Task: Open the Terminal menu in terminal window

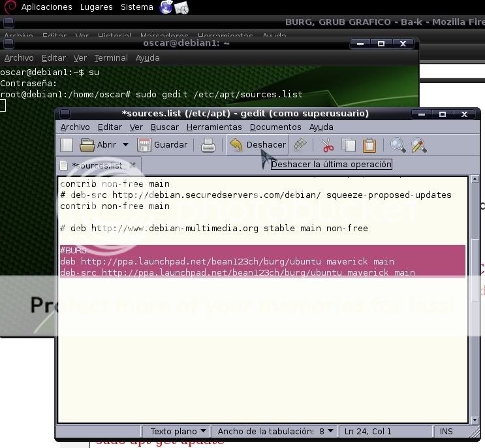Action: tap(110, 58)
